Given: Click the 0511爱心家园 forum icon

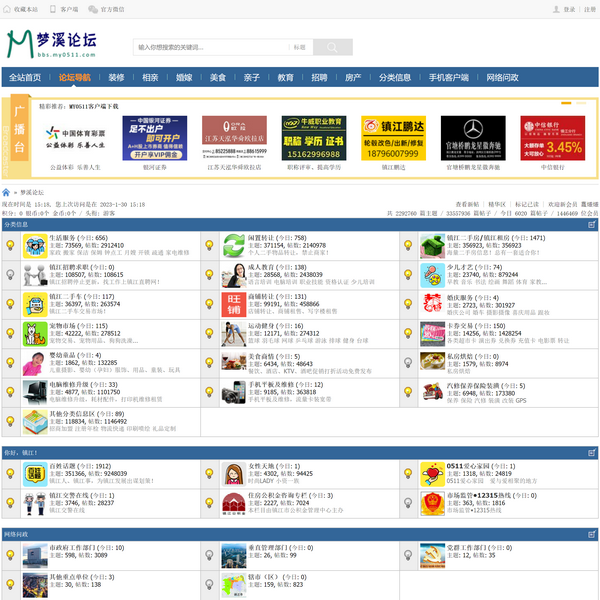Looking at the screenshot, I should tap(431, 473).
